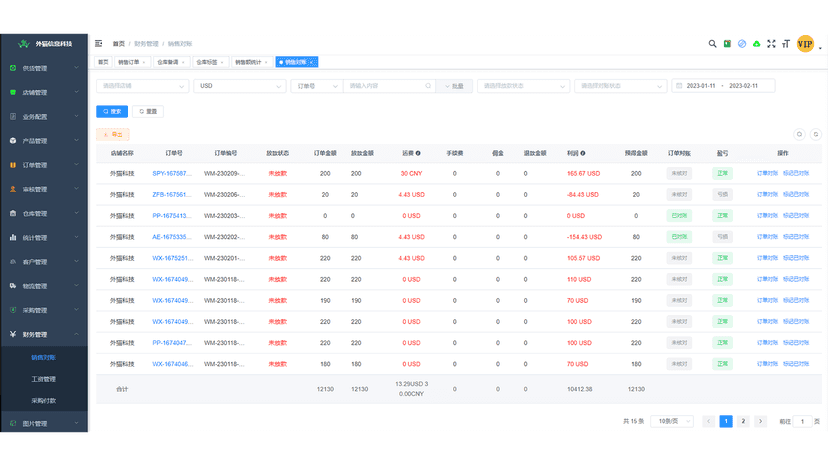Image resolution: width=828 pixels, height=466 pixels.
Task: Open the USD currency dropdown
Action: pos(240,86)
